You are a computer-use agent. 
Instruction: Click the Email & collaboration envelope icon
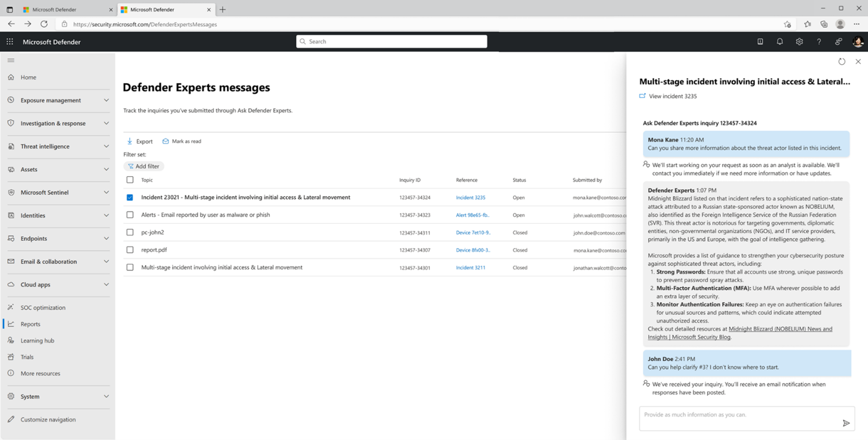point(11,261)
